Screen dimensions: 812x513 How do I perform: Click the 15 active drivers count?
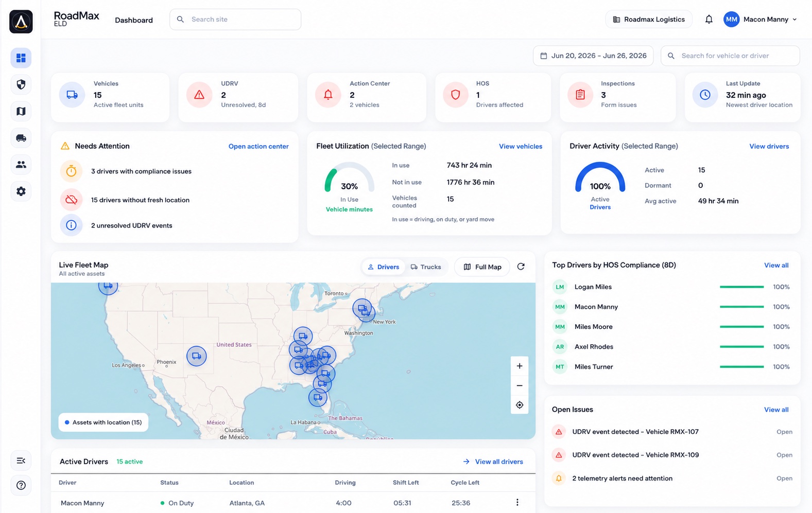point(130,462)
